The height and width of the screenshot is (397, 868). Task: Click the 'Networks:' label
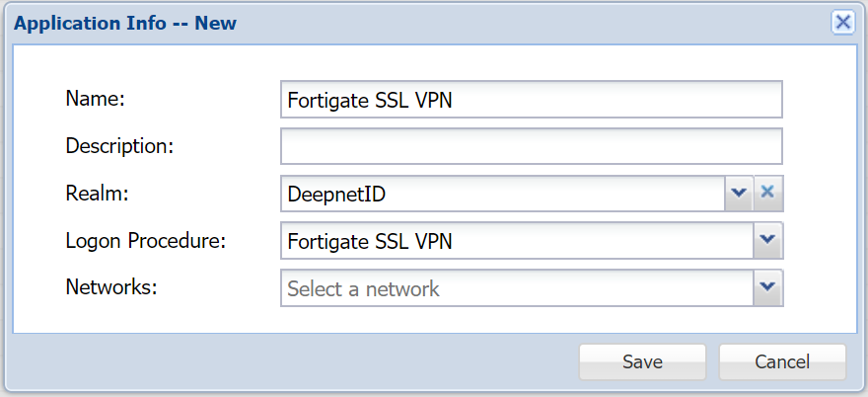[111, 287]
